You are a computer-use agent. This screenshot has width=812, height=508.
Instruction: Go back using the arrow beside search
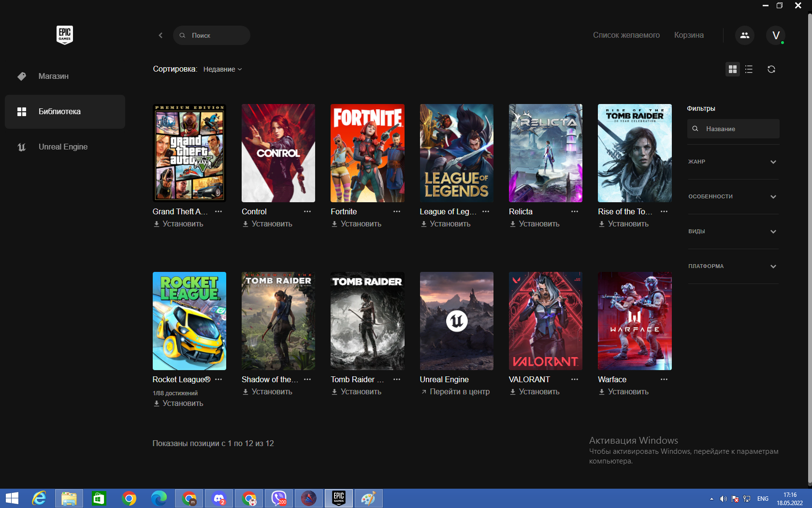(x=160, y=35)
